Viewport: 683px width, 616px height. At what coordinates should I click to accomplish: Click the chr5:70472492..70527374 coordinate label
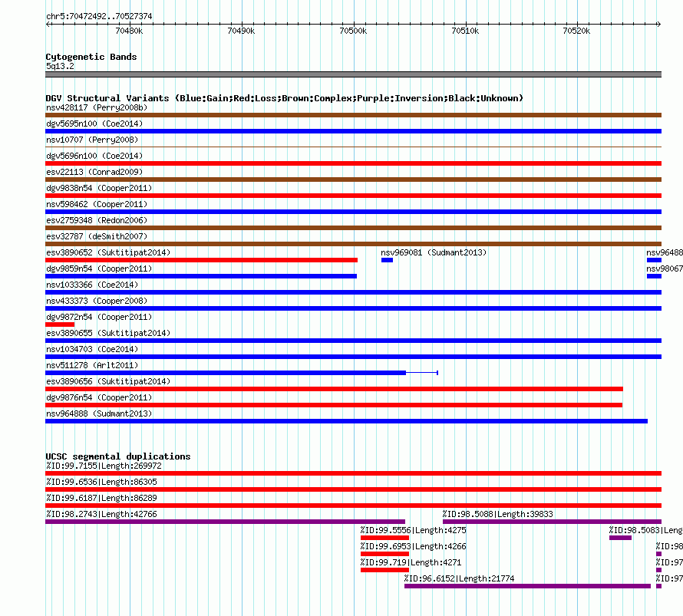99,17
